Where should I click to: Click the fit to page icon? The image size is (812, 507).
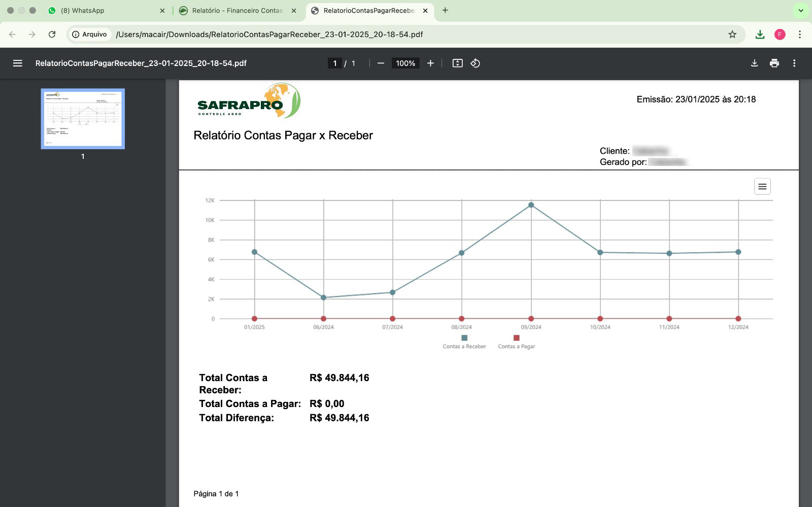point(457,63)
